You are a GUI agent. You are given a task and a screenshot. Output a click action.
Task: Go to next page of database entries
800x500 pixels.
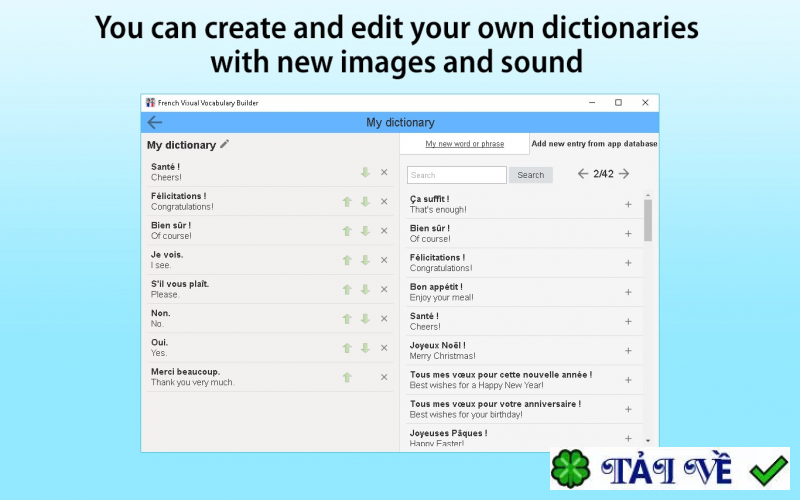coord(624,174)
